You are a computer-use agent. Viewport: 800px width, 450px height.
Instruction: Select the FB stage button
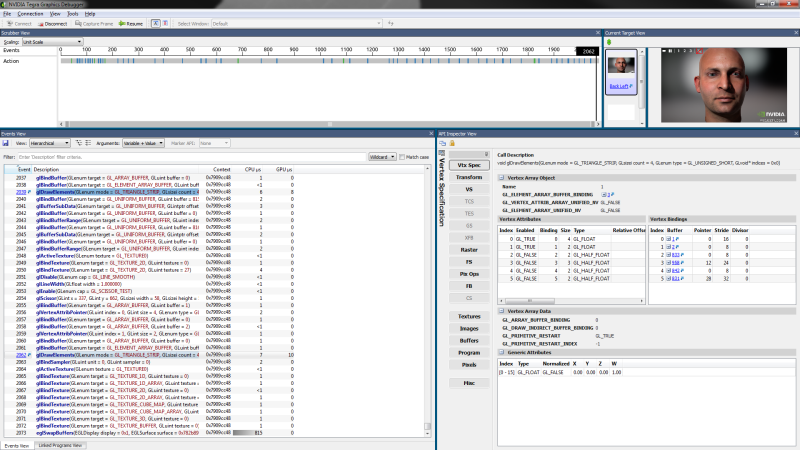pos(469,286)
